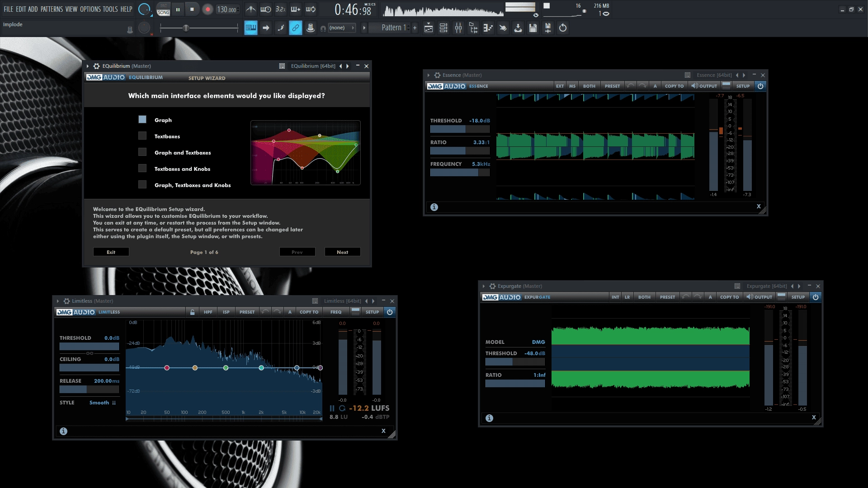Click the SONG mode switch in transport

163,9
